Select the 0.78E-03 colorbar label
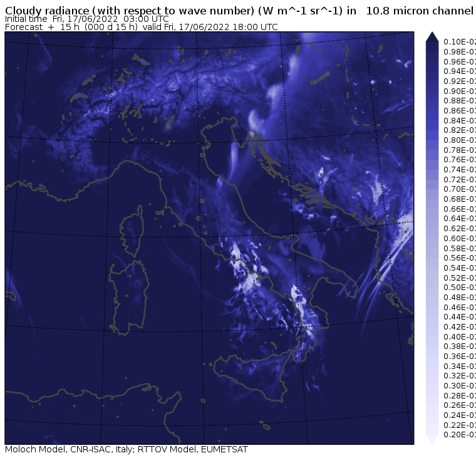 click(x=460, y=150)
